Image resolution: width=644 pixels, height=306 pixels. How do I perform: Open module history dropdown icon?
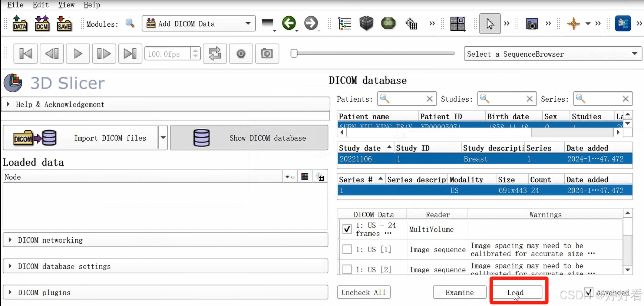268,24
